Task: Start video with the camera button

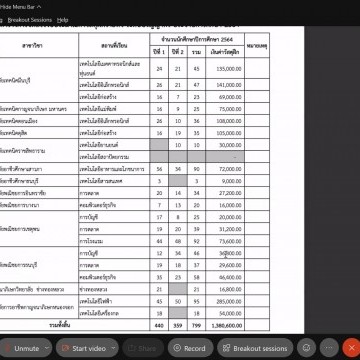Action: pyautogui.click(x=83, y=348)
